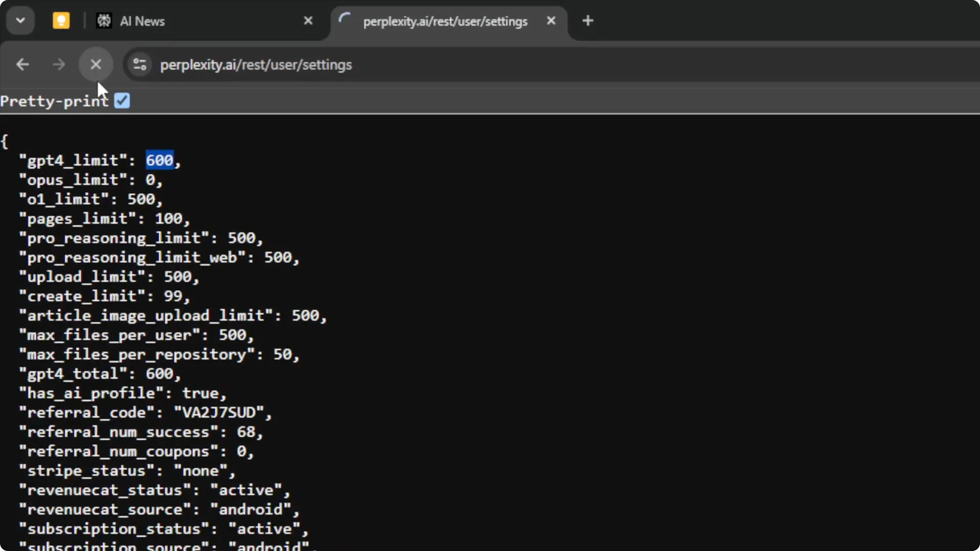Click the gpt4_limit field name
Screen dimensions: 980x551
pyautogui.click(x=75, y=160)
